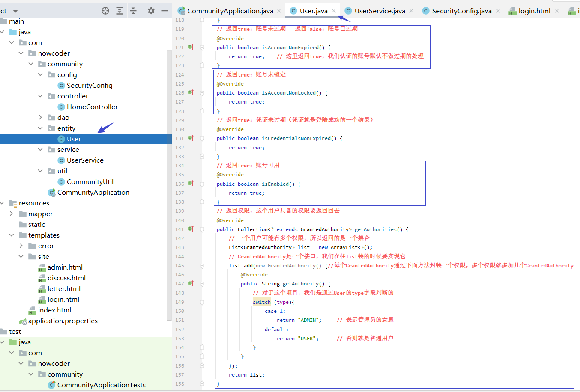
Task: Close the SecurityConfig.java tab
Action: point(498,11)
